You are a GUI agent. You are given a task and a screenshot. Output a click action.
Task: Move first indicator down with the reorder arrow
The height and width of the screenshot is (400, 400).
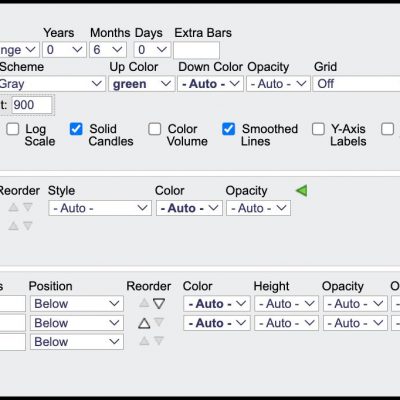pyautogui.click(x=159, y=304)
